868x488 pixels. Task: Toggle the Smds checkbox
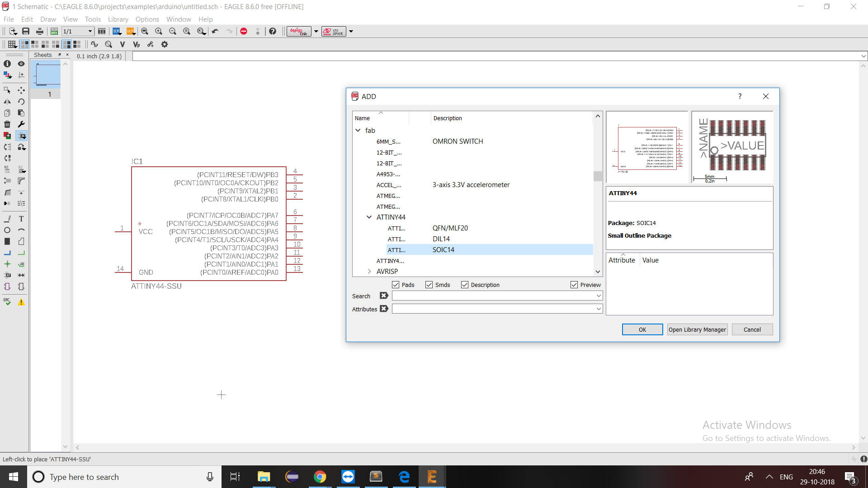429,285
